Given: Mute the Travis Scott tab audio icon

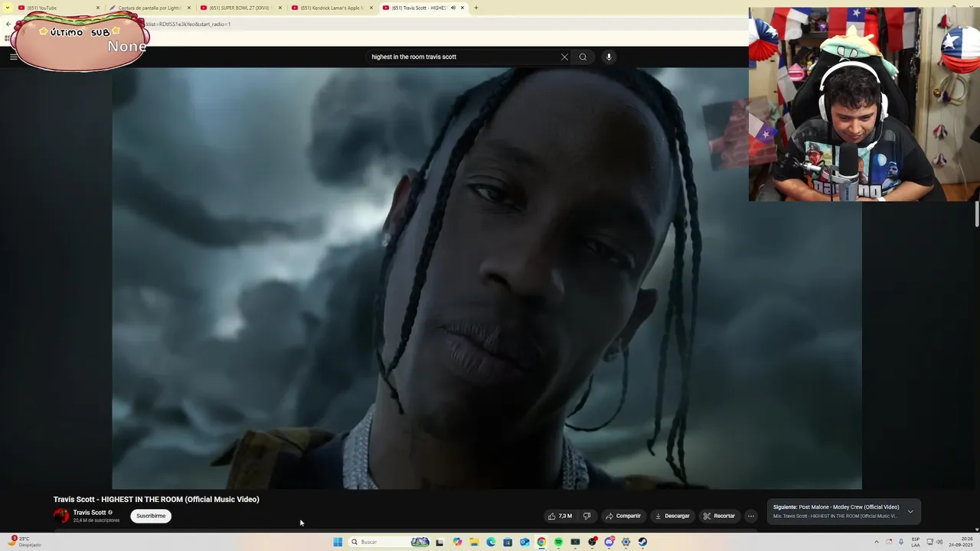Looking at the screenshot, I should coord(453,8).
